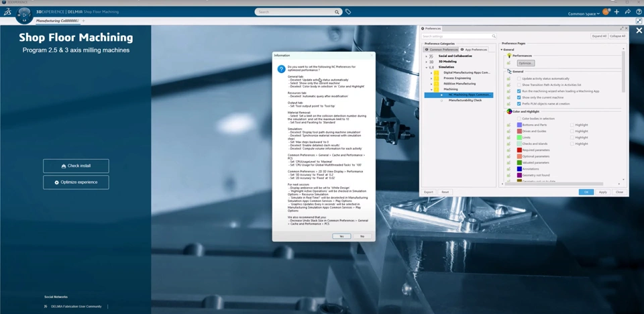Switch to the App Preferences tab
The image size is (644, 314).
point(474,50)
